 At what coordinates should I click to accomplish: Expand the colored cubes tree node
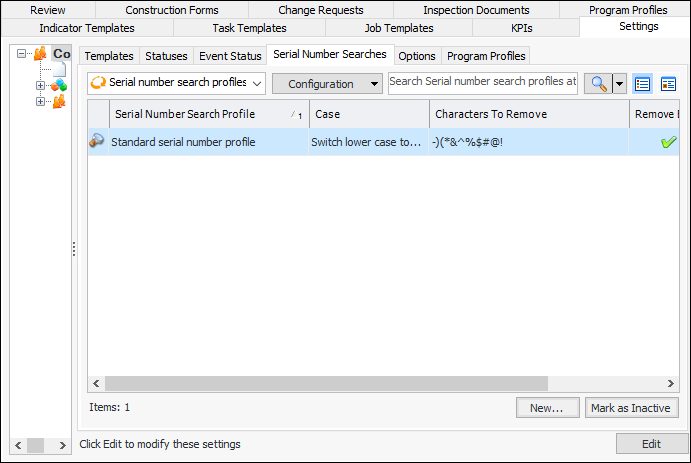(40, 85)
